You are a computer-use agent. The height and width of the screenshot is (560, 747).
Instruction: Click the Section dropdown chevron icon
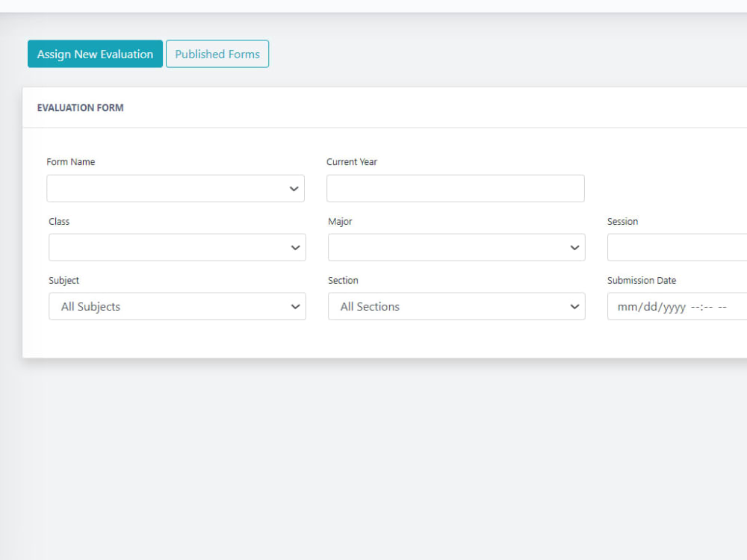(574, 306)
